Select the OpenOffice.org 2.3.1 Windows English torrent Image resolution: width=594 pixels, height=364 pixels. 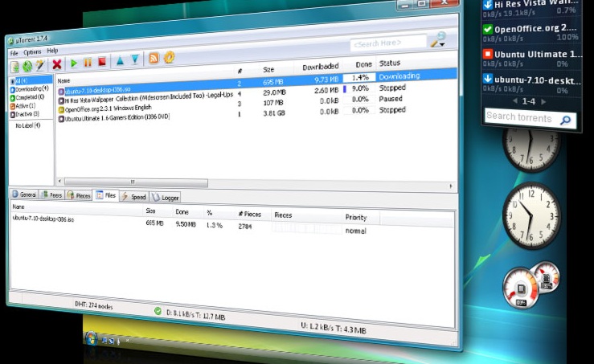pyautogui.click(x=104, y=109)
